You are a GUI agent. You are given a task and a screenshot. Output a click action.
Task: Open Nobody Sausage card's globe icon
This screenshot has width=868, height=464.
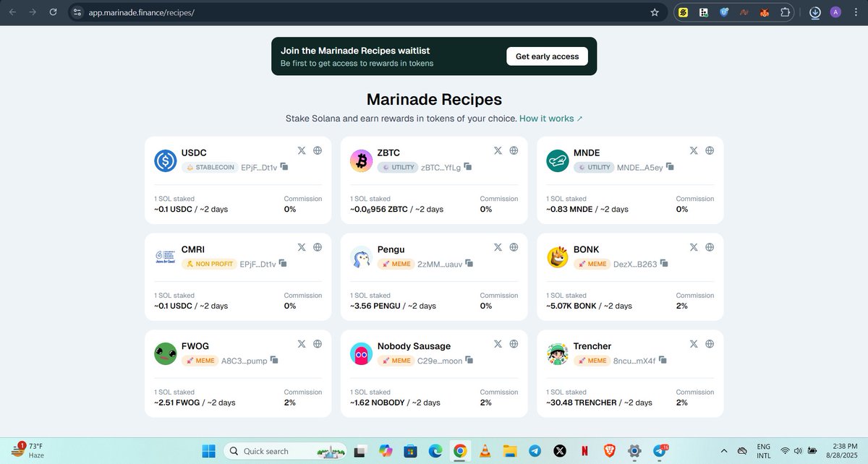tap(514, 344)
